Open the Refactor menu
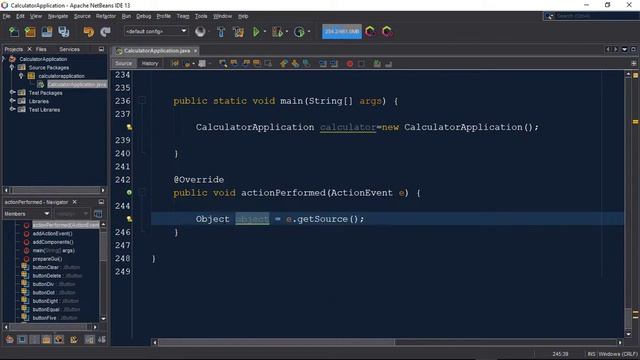 coord(106,16)
